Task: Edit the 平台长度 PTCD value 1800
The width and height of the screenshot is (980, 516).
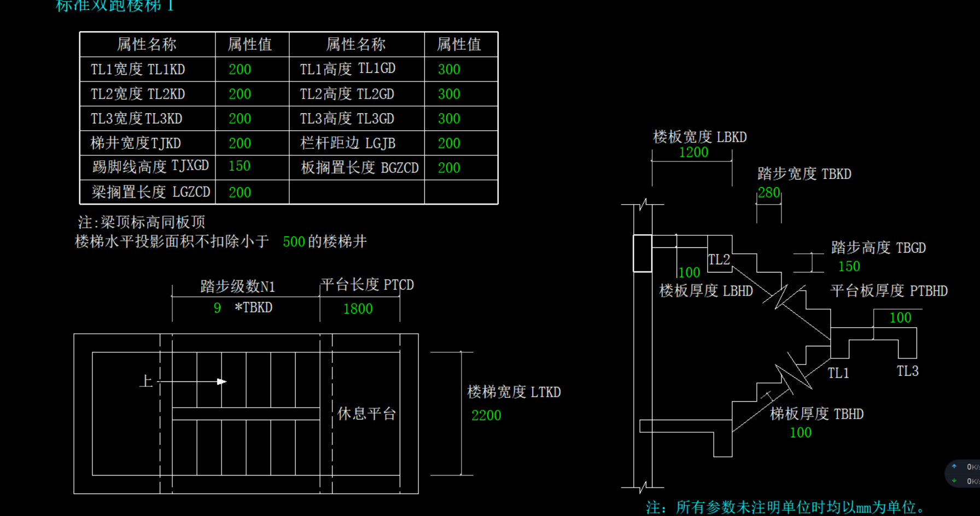Action: tap(358, 309)
